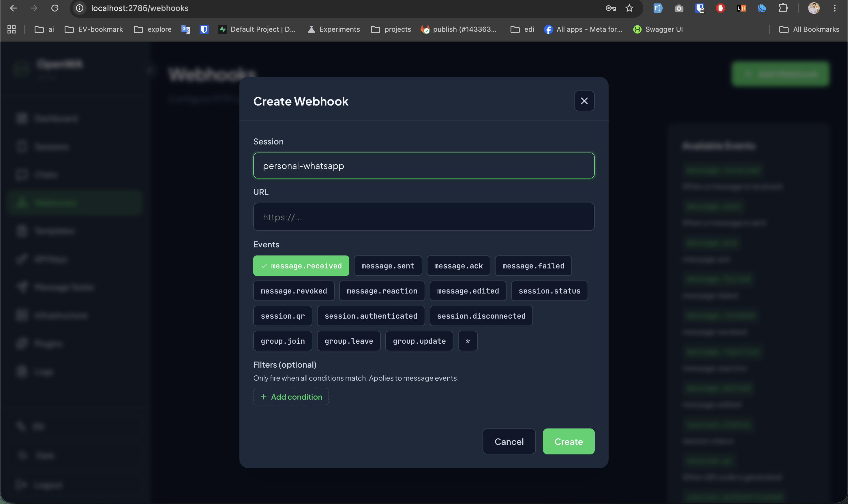The image size is (848, 504).
Task: Open the EV-bookmark folder
Action: tap(94, 29)
